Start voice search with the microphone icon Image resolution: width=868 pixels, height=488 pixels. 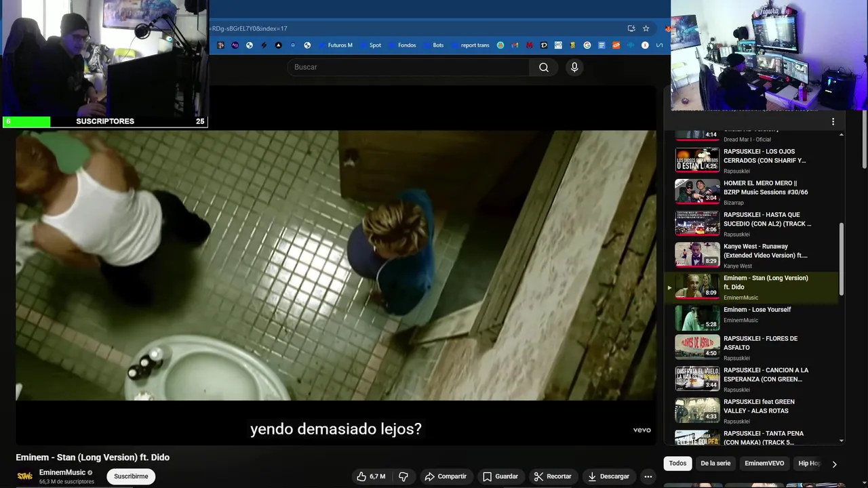574,67
